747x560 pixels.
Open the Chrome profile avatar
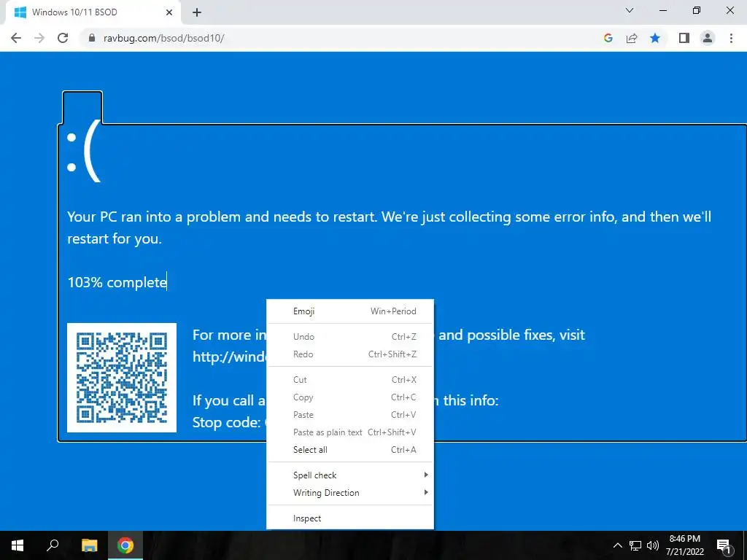(708, 38)
